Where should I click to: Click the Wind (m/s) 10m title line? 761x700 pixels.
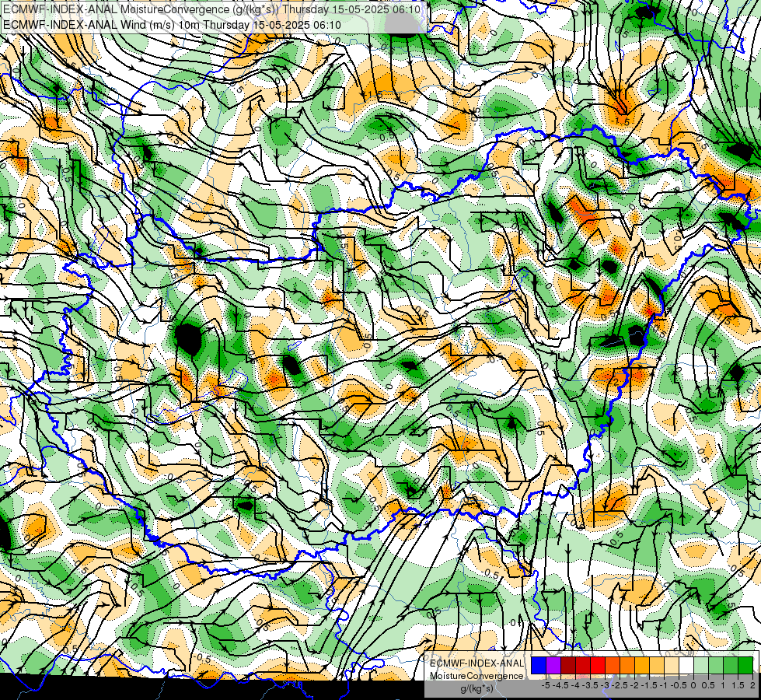tap(172, 25)
